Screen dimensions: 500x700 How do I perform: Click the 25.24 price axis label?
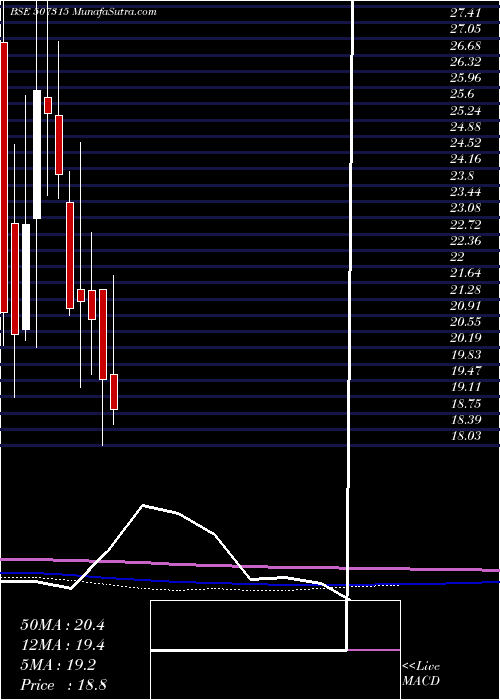pos(466,111)
